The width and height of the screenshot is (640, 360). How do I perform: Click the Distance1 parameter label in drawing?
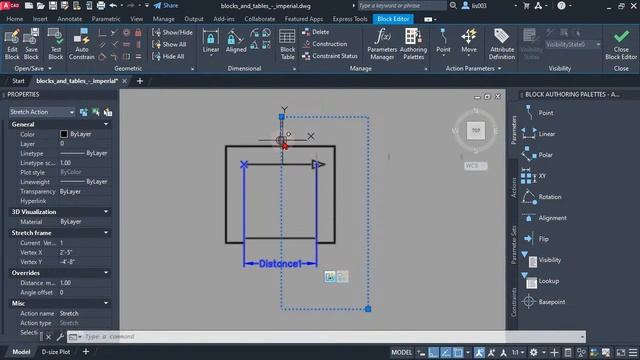pyautogui.click(x=280, y=264)
